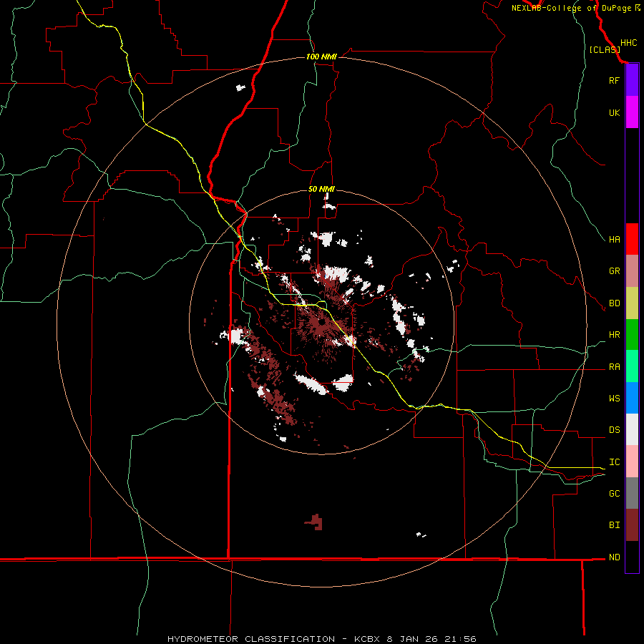Click the 'GC' legend label
Viewport: 644px width, 644px height.
(x=614, y=494)
